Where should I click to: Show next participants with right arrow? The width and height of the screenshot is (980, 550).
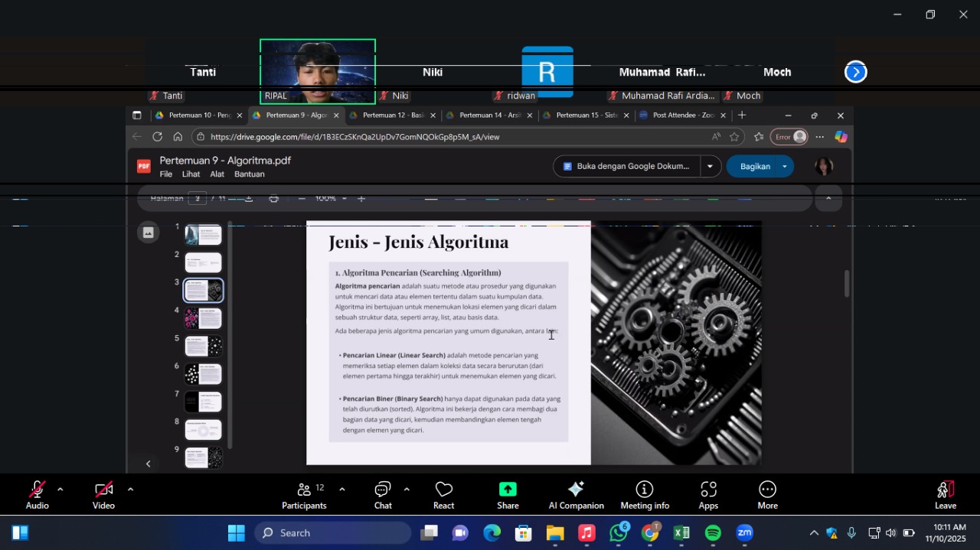[855, 72]
